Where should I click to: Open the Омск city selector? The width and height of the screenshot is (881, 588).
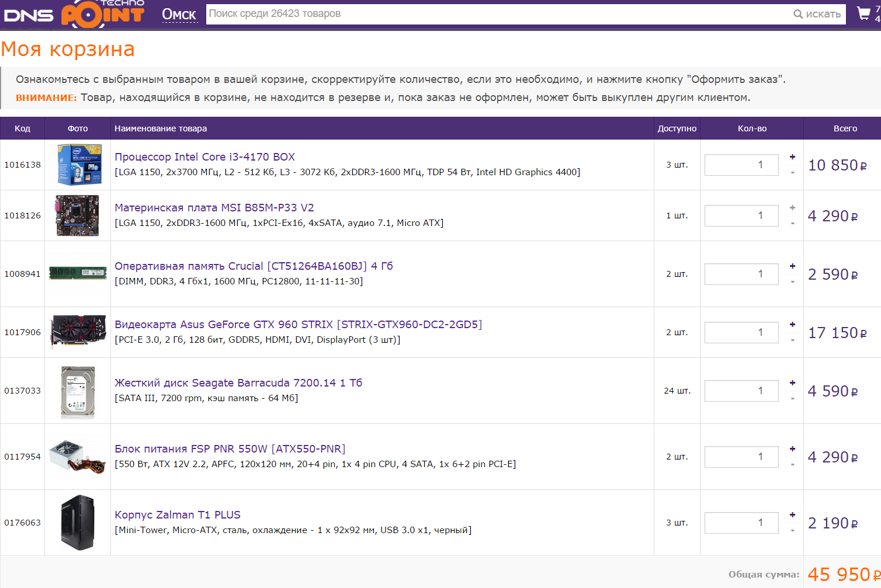pyautogui.click(x=179, y=15)
